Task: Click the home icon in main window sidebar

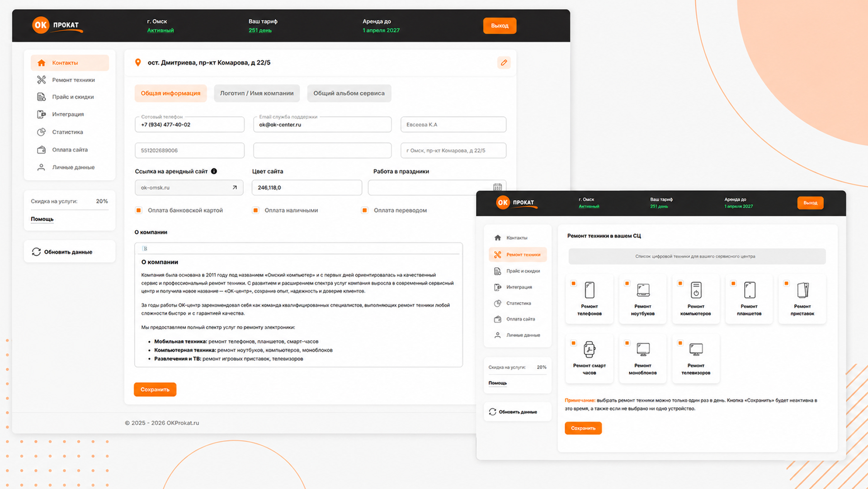Action: 41,63
